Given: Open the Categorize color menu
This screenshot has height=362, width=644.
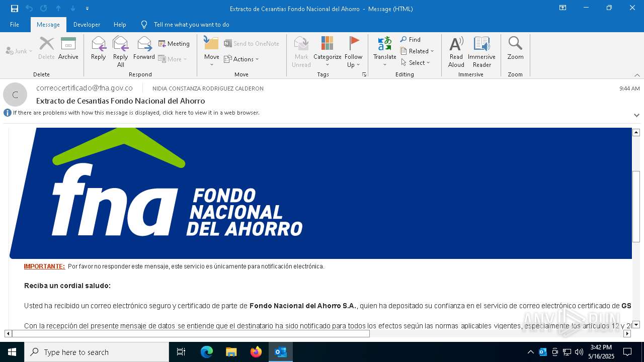Looking at the screenshot, I should (x=328, y=51).
